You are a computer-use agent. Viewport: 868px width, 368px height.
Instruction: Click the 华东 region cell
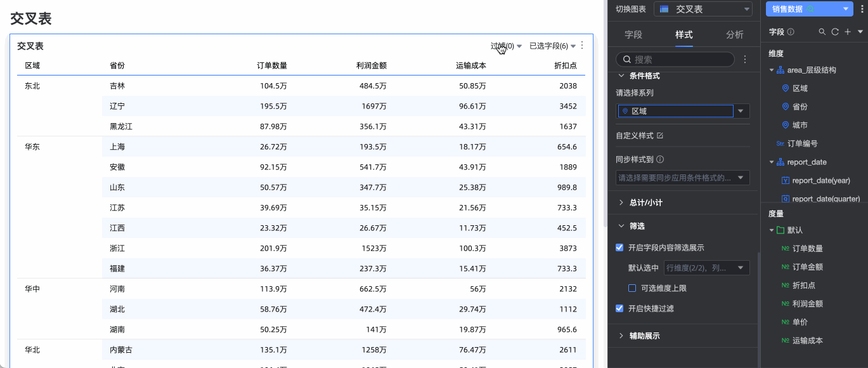click(x=32, y=147)
